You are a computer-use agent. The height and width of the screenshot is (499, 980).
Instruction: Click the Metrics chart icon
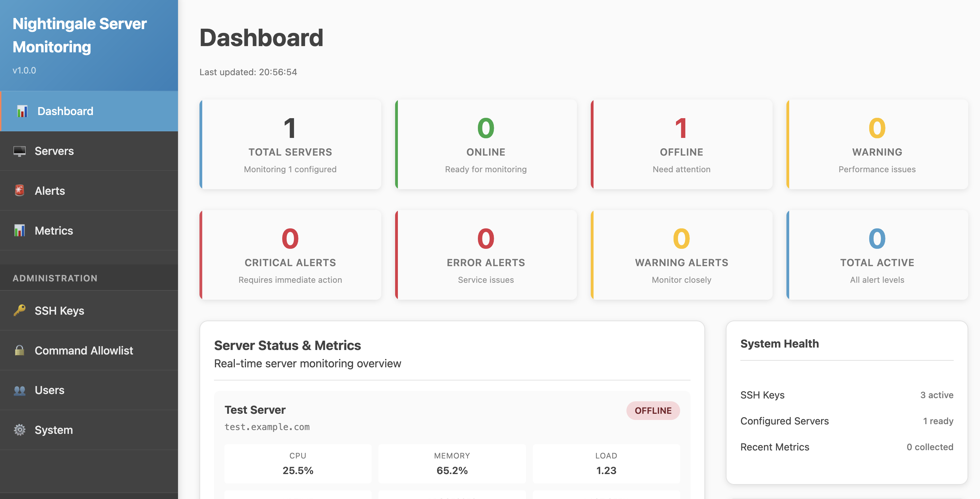tap(19, 231)
